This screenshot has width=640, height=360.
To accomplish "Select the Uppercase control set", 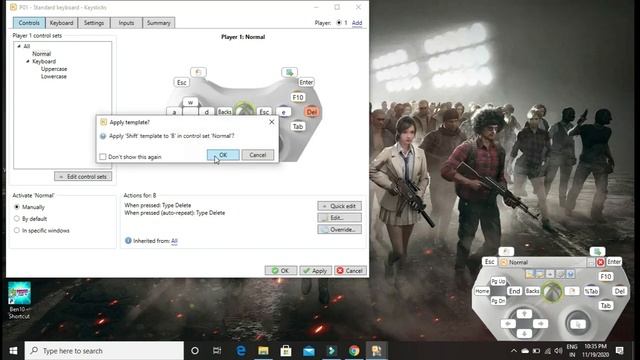I will point(54,69).
